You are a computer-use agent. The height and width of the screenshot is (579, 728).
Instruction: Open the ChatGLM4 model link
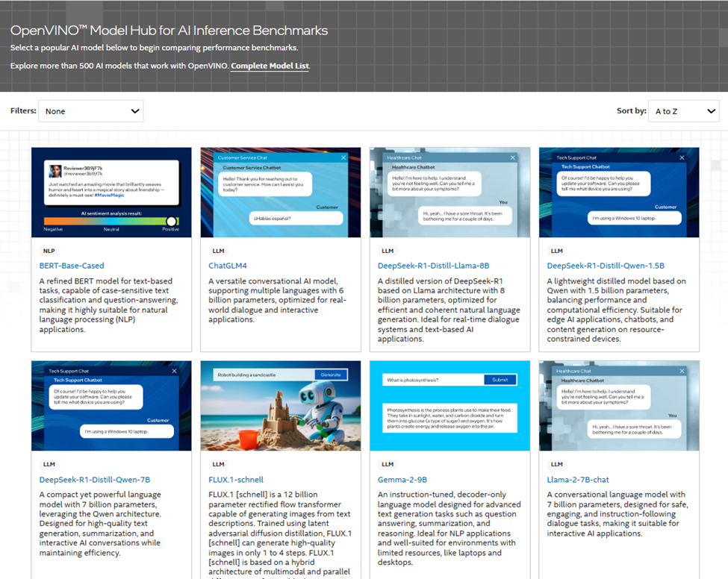click(228, 266)
